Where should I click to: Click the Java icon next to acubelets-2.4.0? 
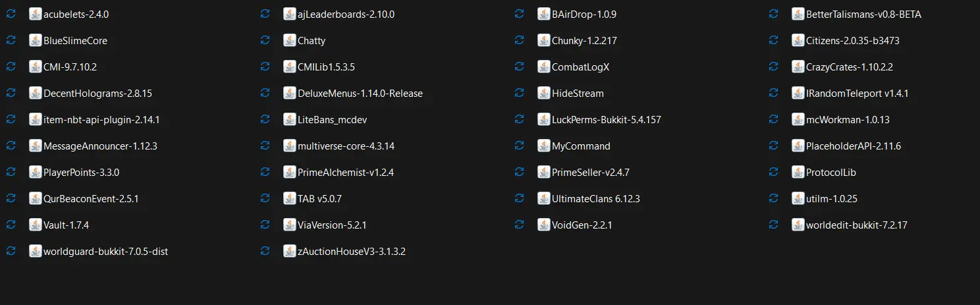point(35,14)
